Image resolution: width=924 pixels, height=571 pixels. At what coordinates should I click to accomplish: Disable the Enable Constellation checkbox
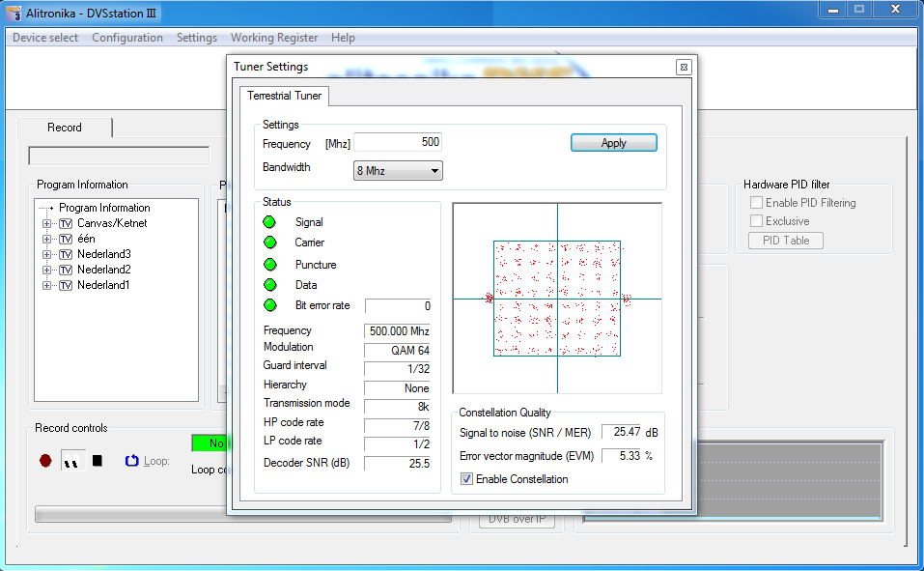[x=467, y=479]
